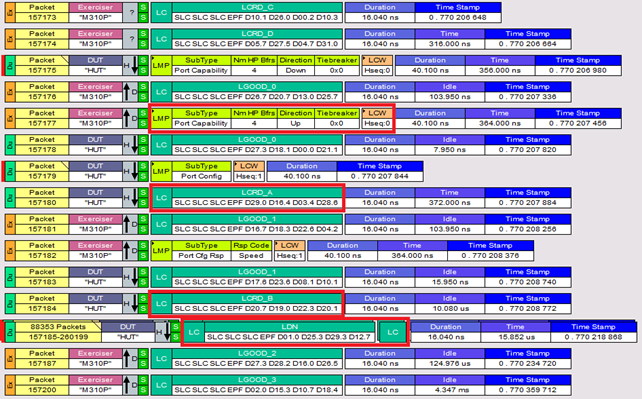Click the orange side icon of packet 157174
The width and height of the screenshot is (642, 399).
10,39
